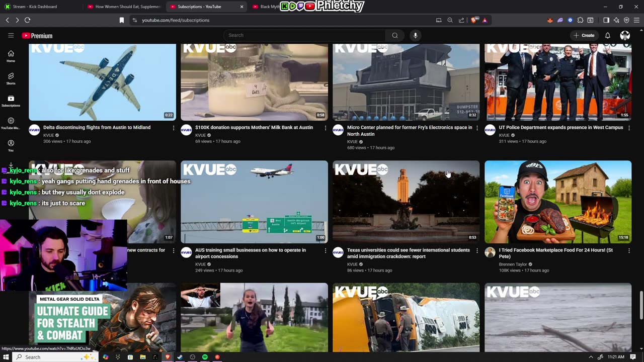Click the Windows taskbar search box
The width and height of the screenshot is (644, 362).
point(54,357)
